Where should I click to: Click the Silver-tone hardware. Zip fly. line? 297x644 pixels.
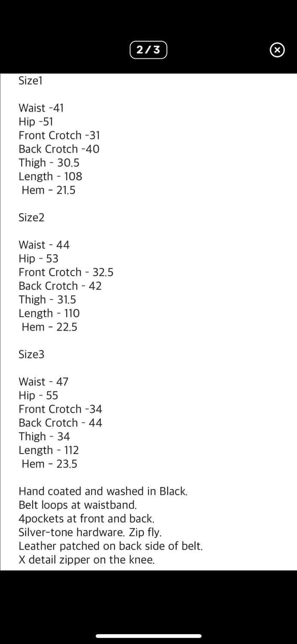[90, 532]
